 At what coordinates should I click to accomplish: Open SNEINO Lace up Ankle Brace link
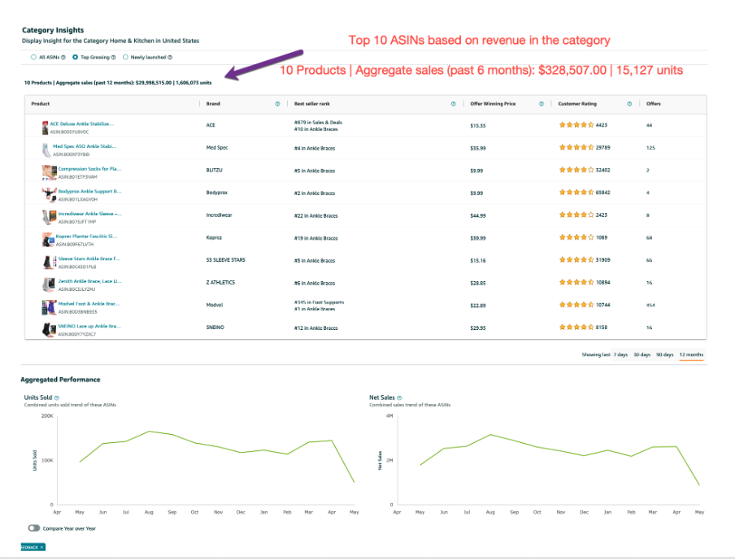(x=89, y=325)
